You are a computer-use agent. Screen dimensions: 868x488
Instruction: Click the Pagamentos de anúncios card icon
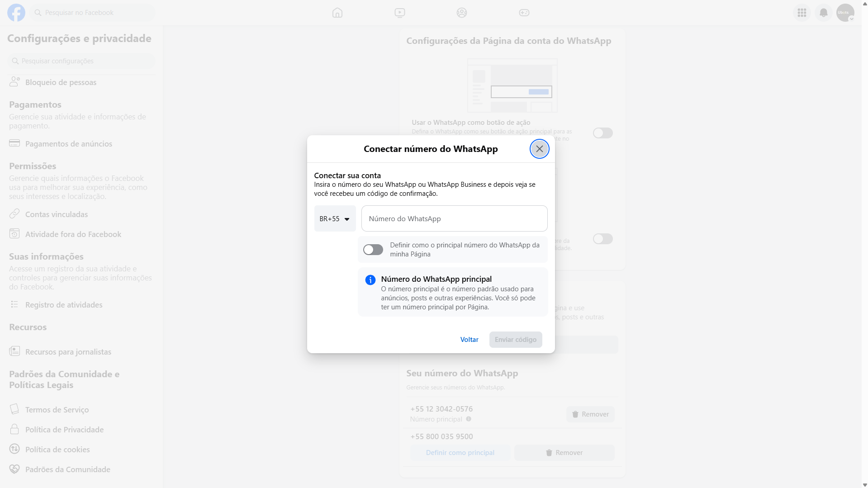coord(14,143)
